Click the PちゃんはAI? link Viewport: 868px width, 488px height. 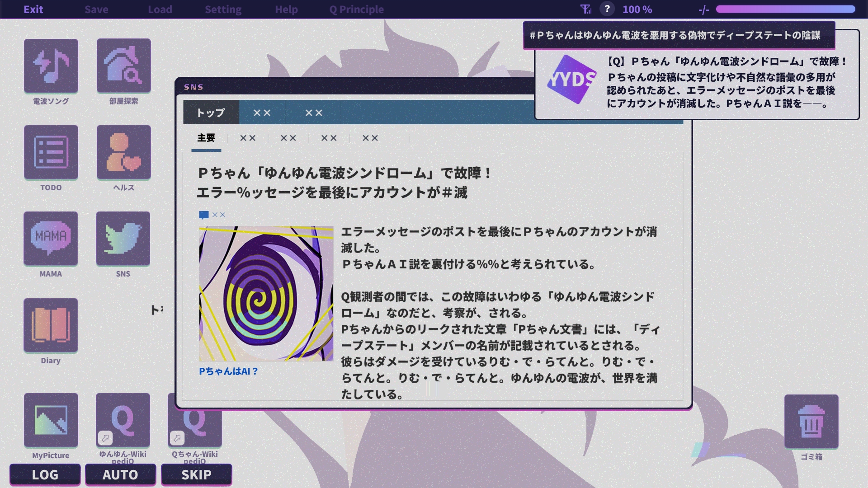[228, 371]
